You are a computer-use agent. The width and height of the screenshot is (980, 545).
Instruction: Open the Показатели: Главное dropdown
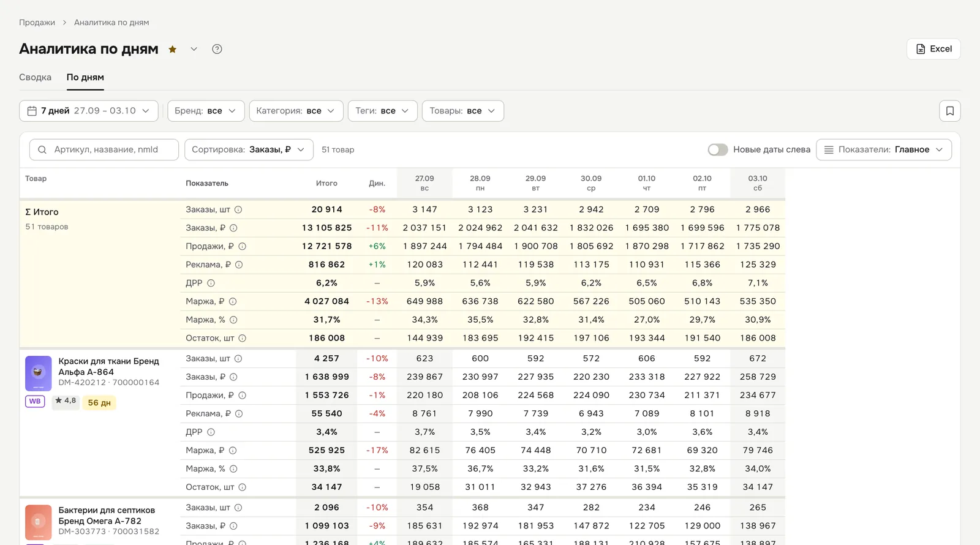point(884,149)
